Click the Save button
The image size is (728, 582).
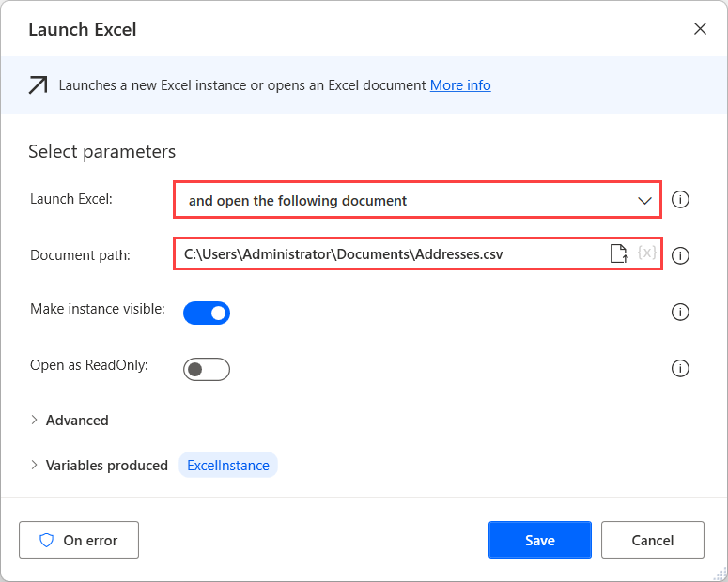(539, 540)
